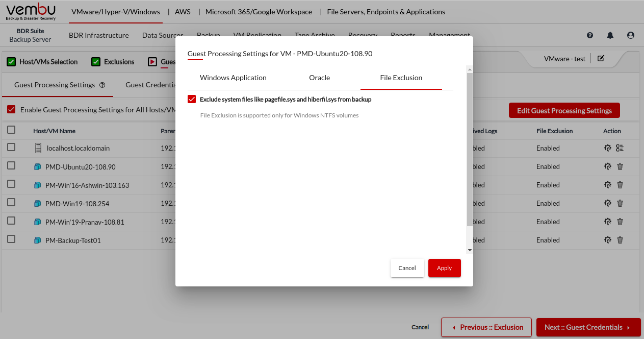Click help icon beside Guest Processing Settings tab
Screen dimensions: 644x339
tap(102, 85)
